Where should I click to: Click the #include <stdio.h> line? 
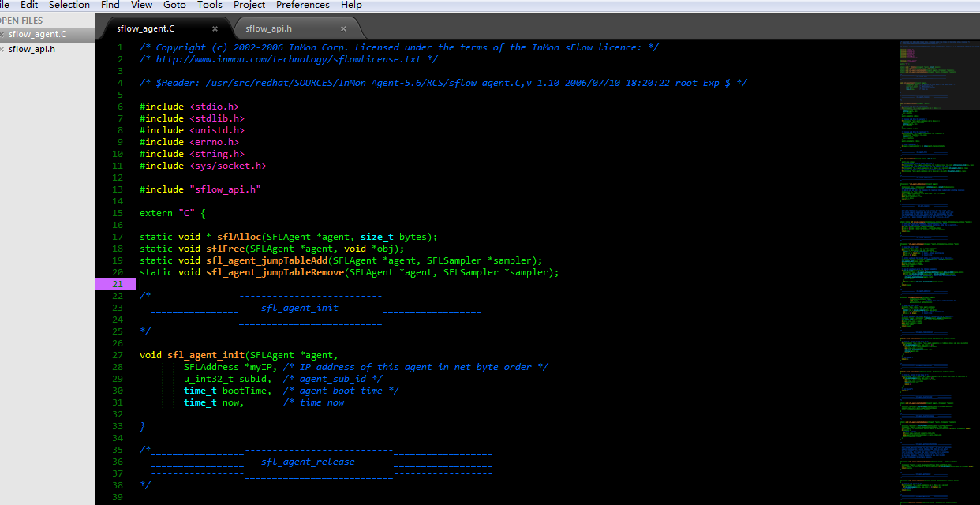coord(189,107)
